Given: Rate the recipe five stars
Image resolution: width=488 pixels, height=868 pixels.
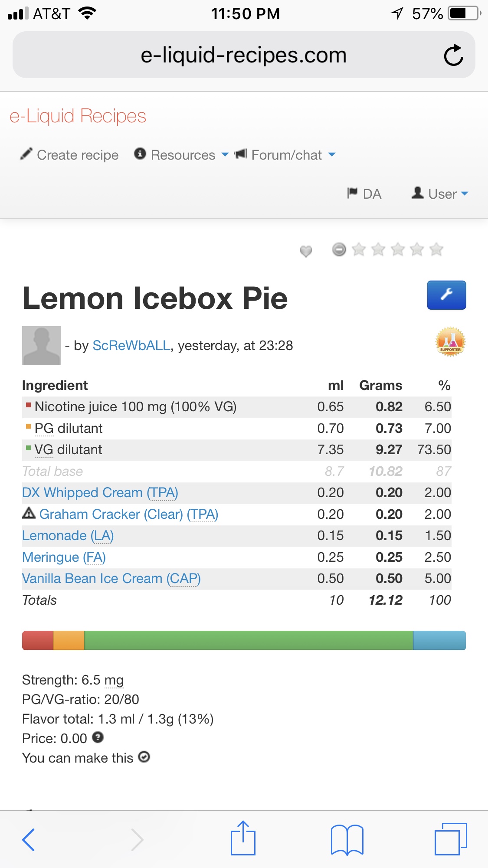Looking at the screenshot, I should 436,249.
